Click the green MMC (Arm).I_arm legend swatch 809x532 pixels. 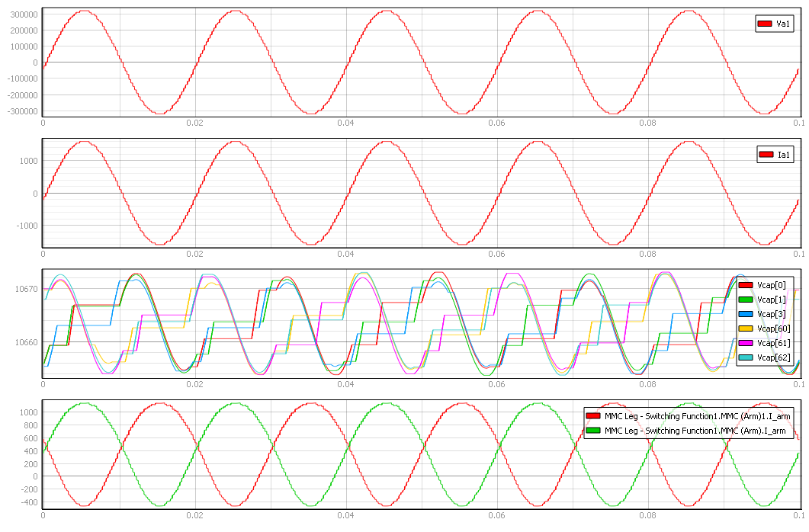pos(592,431)
